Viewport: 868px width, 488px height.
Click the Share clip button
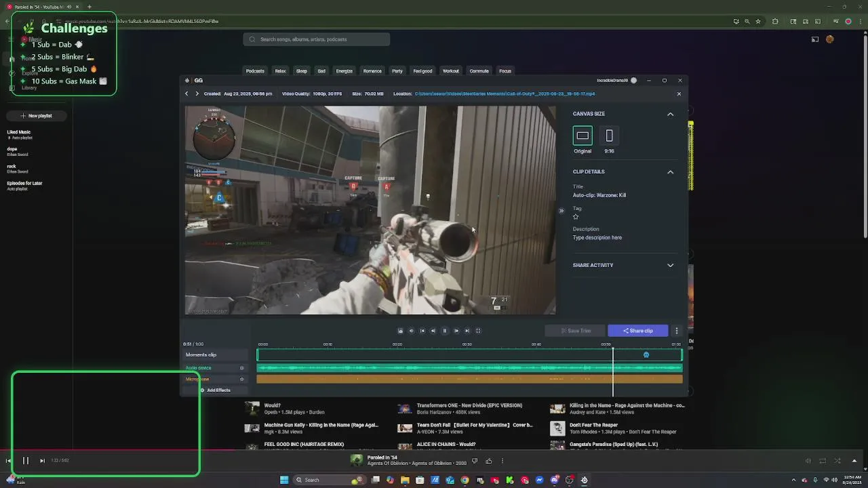tap(637, 331)
